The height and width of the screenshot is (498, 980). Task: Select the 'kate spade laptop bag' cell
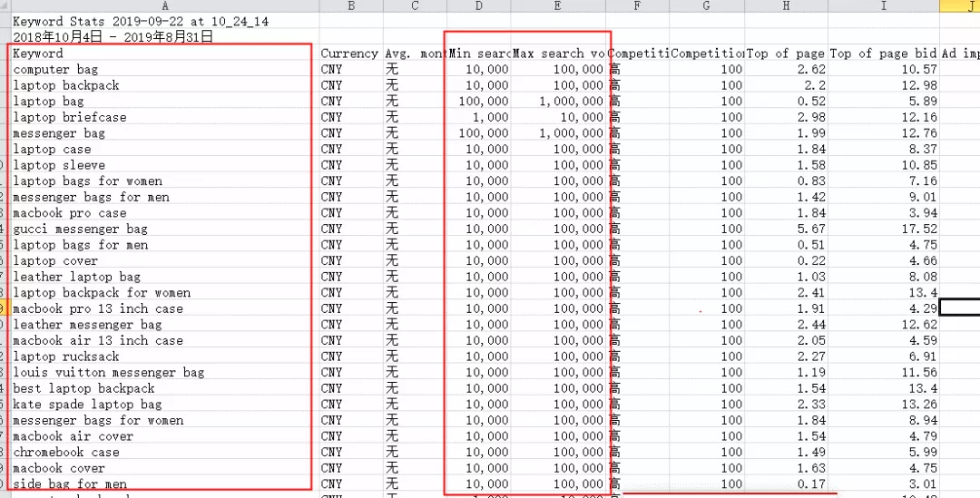point(165,404)
